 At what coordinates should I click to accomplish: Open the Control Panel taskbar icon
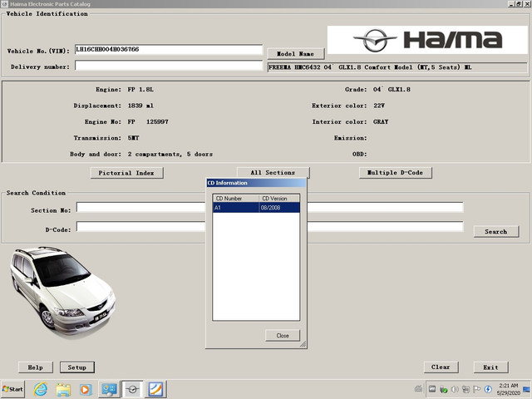[x=109, y=389]
